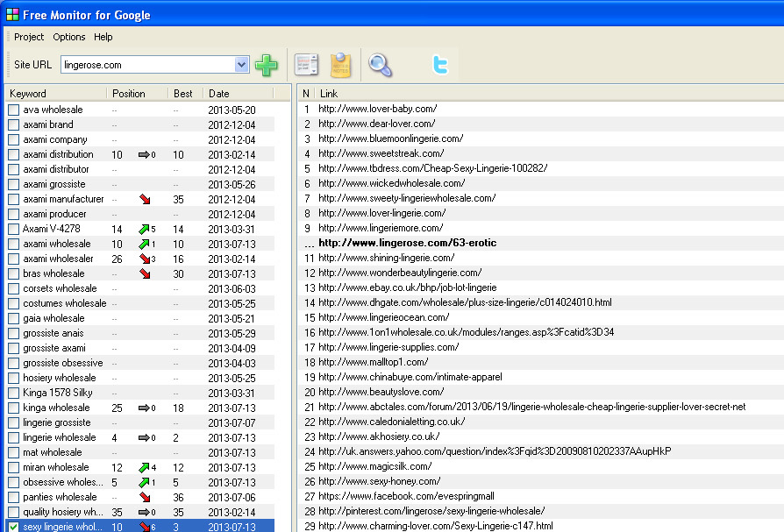The height and width of the screenshot is (532, 784).
Task: Click the red down arrow for sexy lingerie row
Action: click(145, 527)
